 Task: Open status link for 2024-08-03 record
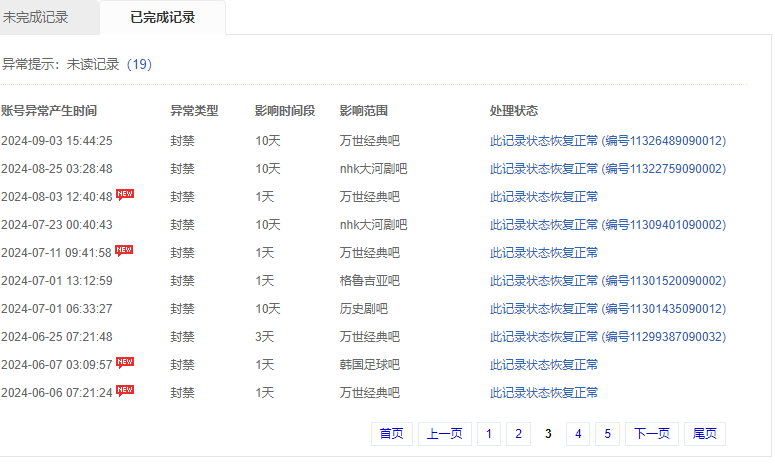tap(544, 197)
